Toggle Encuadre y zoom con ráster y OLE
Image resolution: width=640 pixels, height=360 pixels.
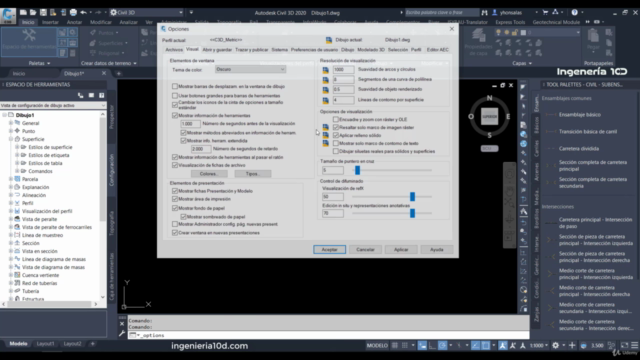[336, 119]
